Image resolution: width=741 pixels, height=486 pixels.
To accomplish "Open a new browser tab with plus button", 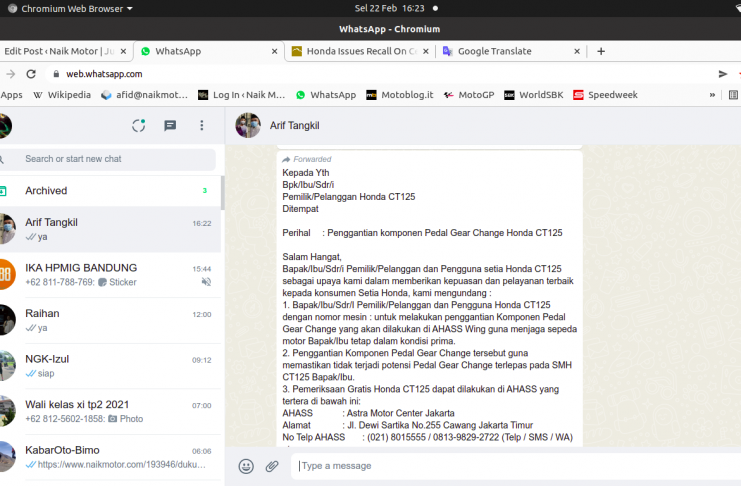I will 601,51.
